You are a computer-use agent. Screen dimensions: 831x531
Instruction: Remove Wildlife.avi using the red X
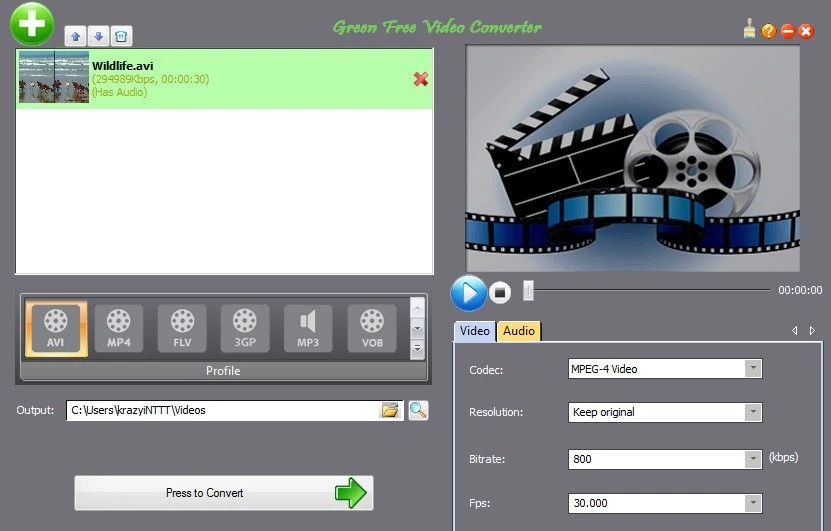[421, 79]
